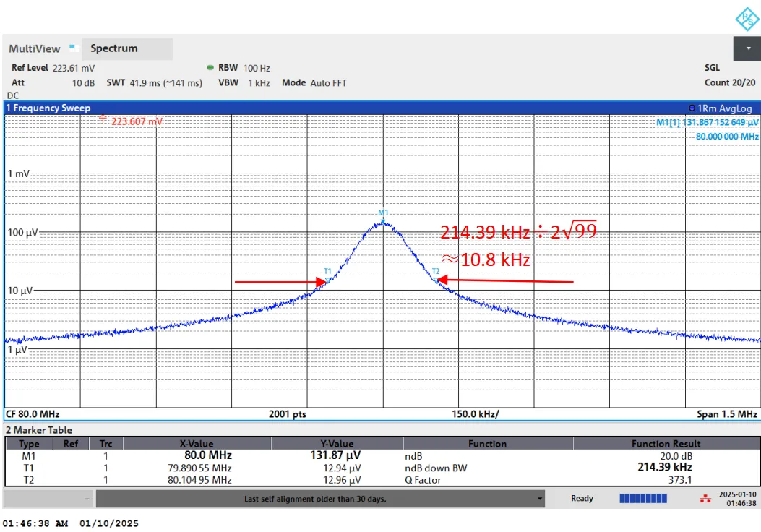Open the small gray dropdown in status bar

87,499
